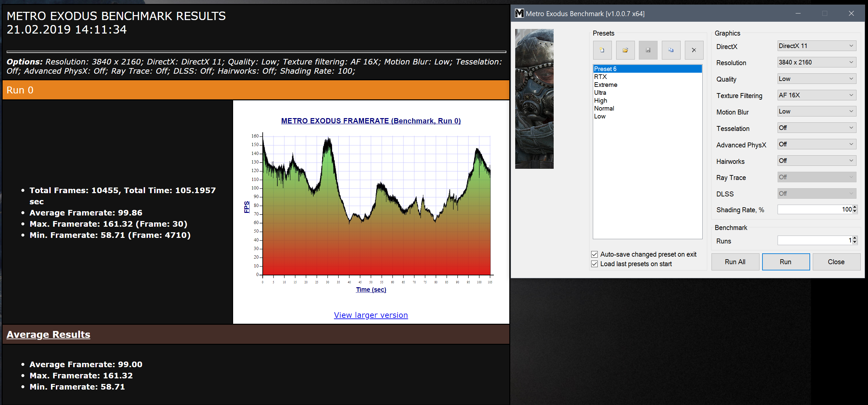This screenshot has width=868, height=405.
Task: Click the gas mask soldier artwork
Action: (534, 99)
